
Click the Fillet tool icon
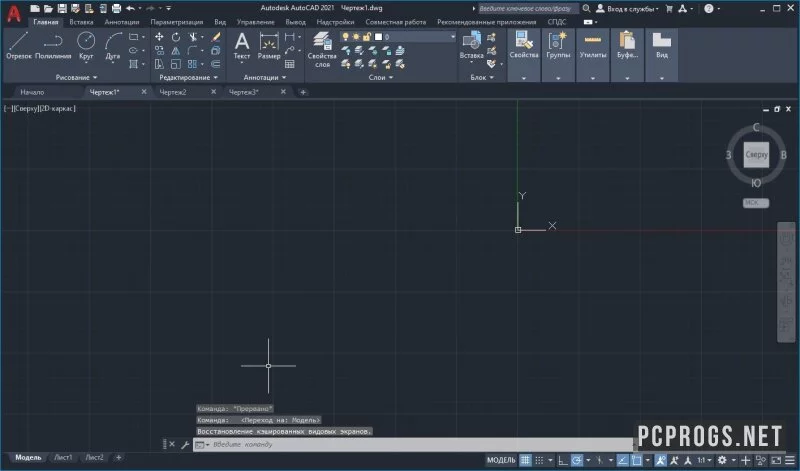coord(192,51)
